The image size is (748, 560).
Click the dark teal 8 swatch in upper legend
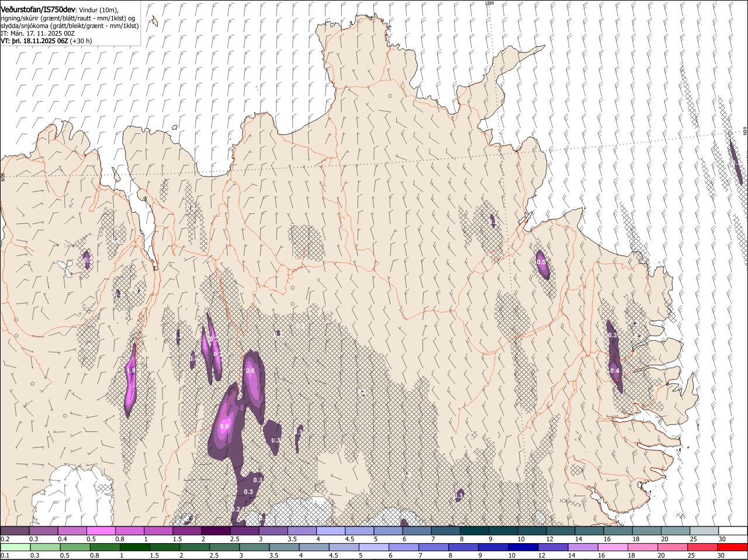475,531
